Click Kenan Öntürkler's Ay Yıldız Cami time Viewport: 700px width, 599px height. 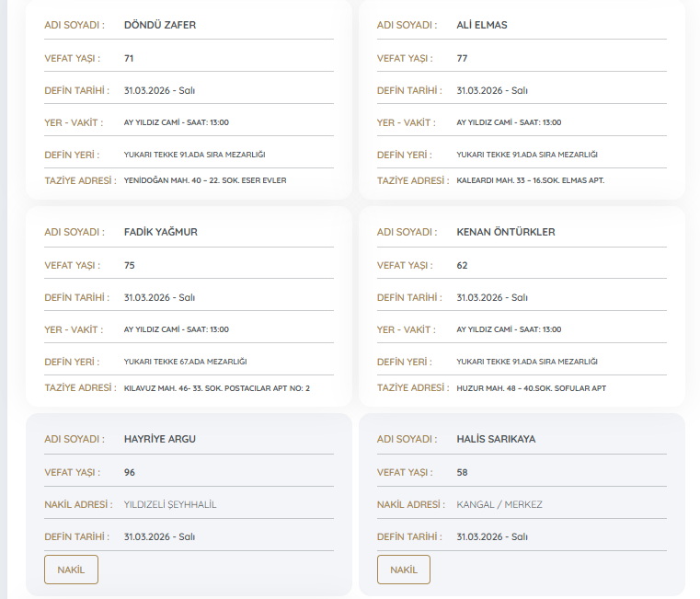tap(509, 329)
